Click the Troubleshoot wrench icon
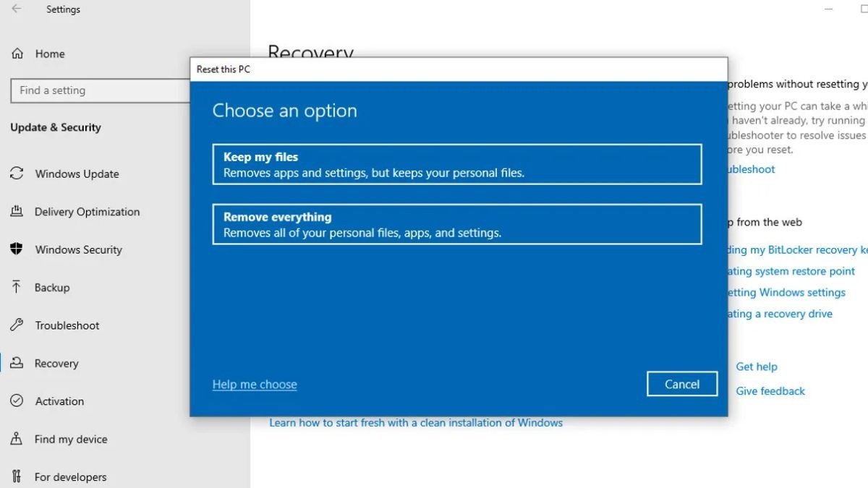This screenshot has height=488, width=868. [16, 325]
